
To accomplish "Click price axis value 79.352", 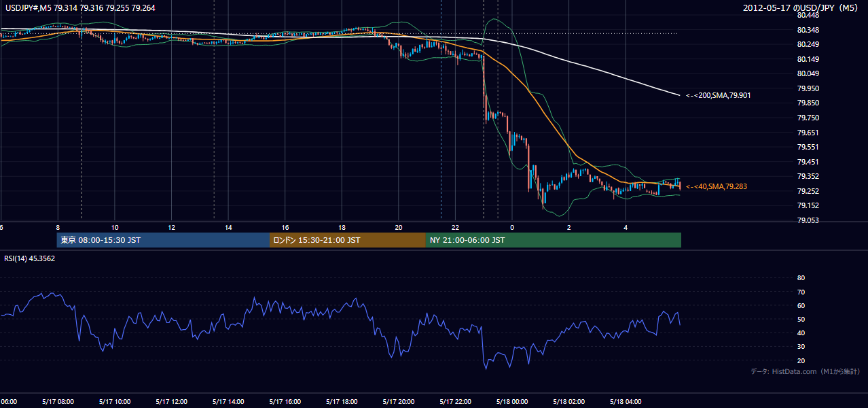I will pos(808,177).
